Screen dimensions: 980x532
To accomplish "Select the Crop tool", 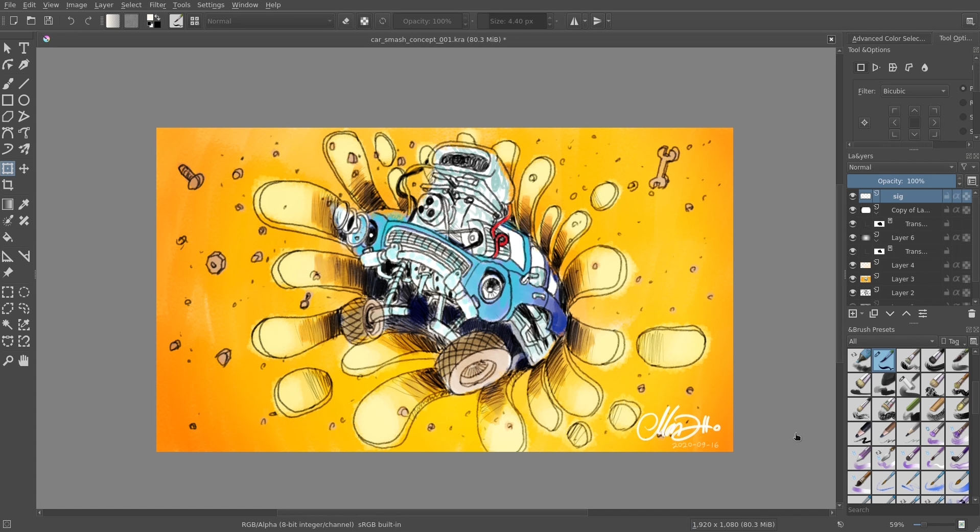I will click(x=8, y=185).
